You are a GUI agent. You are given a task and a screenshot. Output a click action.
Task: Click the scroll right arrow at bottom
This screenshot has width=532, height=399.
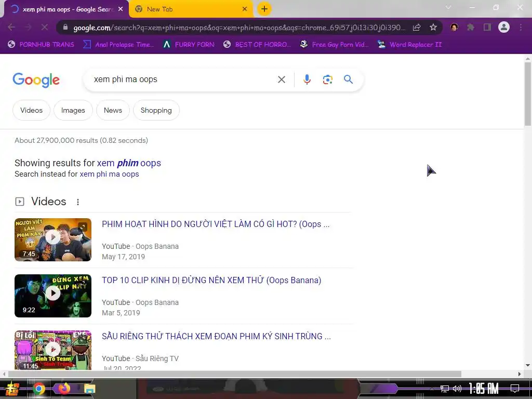(x=520, y=374)
